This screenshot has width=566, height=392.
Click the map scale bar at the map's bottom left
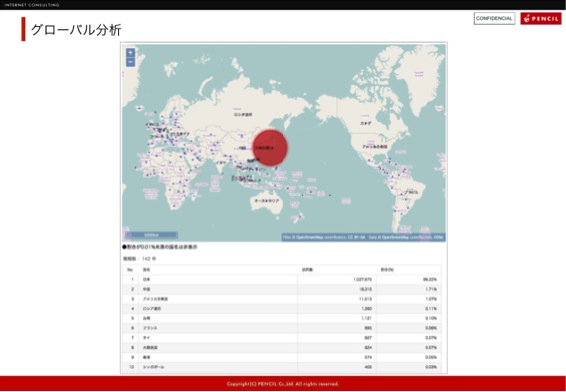click(x=151, y=235)
